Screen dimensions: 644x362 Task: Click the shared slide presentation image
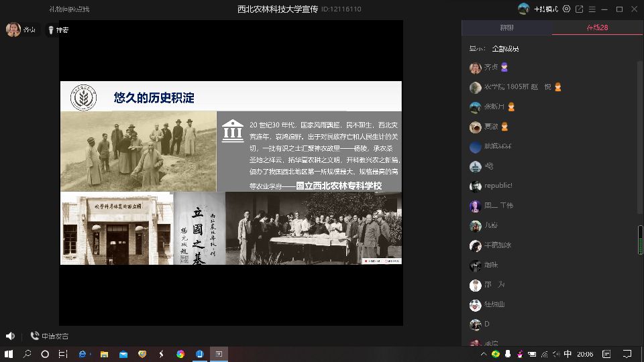pos(231,173)
